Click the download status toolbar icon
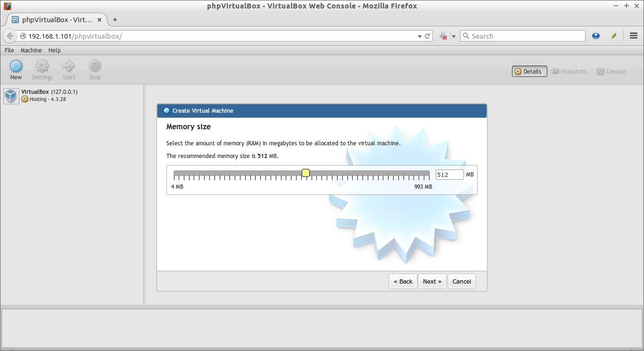This screenshot has height=351, width=644. click(x=443, y=36)
